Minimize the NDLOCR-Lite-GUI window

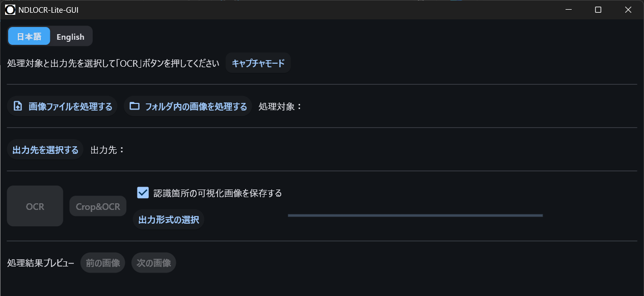tap(569, 10)
